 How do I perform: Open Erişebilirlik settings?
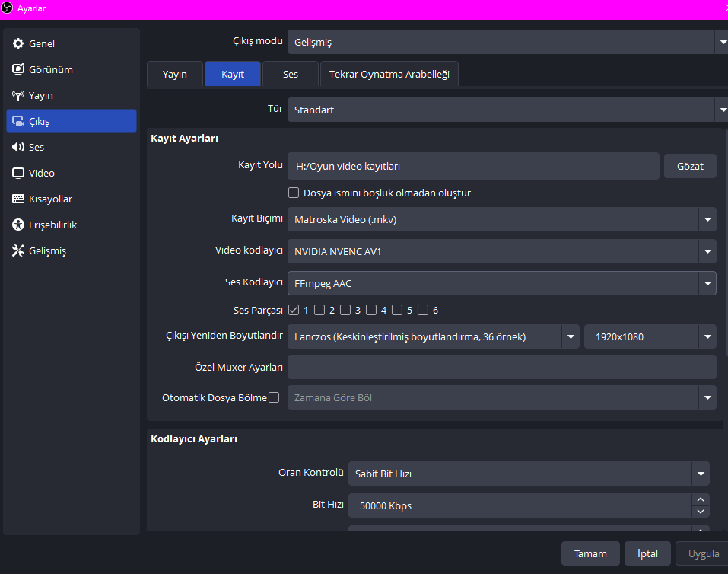(72, 225)
